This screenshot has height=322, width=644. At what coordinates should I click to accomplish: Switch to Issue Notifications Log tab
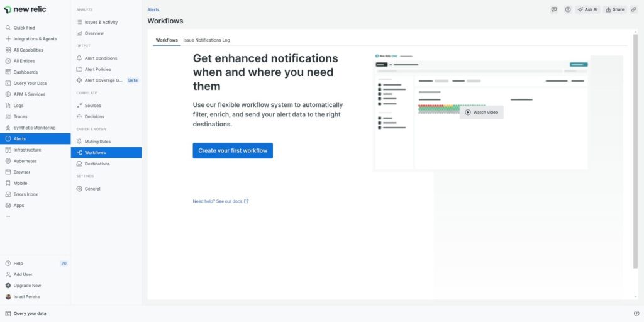206,40
